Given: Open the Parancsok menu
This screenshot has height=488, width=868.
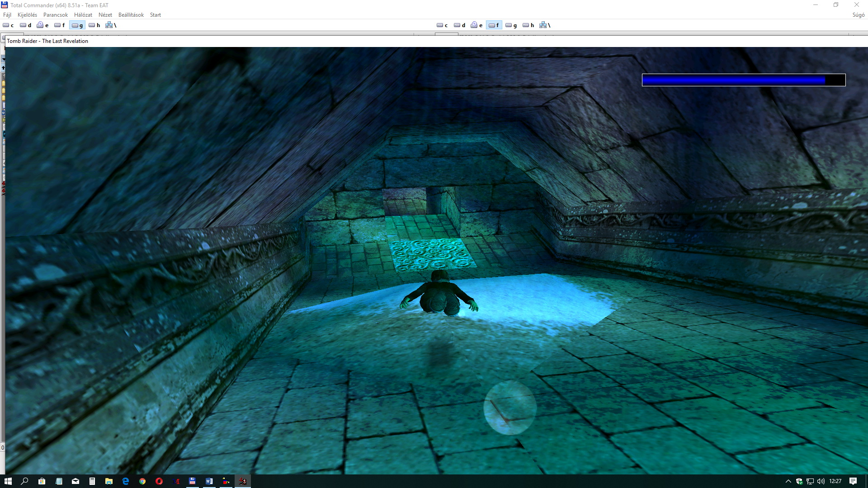Looking at the screenshot, I should click(56, 15).
